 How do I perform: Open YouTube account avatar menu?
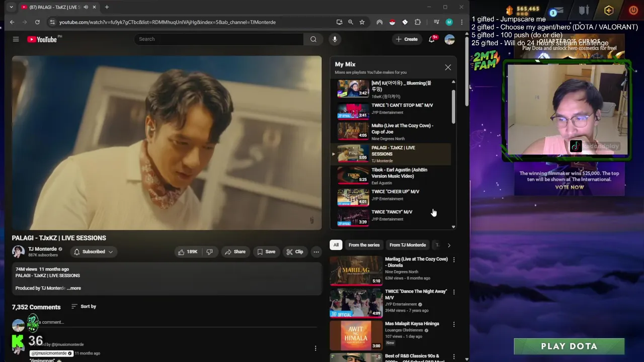450,39
